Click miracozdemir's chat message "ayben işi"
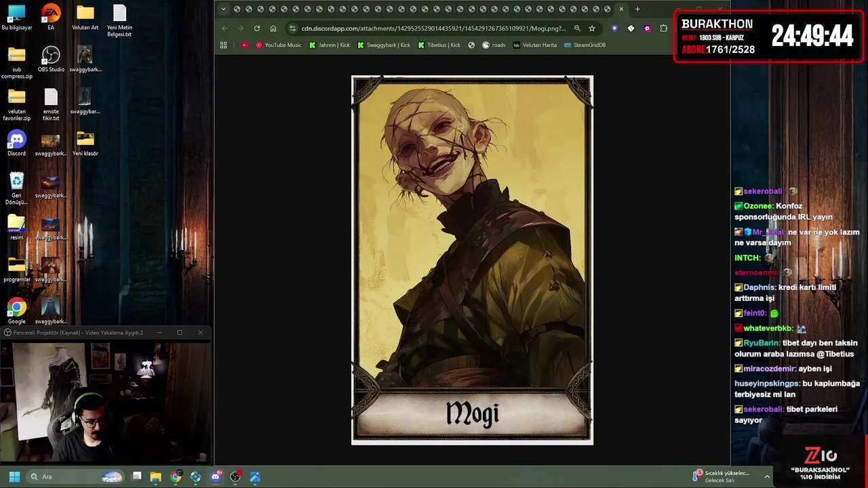Screen dimensions: 868x488 [783, 369]
